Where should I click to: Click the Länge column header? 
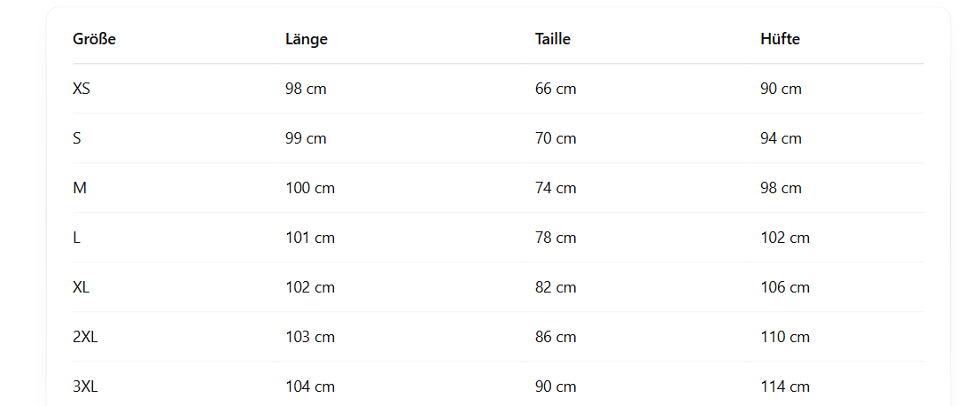click(x=307, y=39)
